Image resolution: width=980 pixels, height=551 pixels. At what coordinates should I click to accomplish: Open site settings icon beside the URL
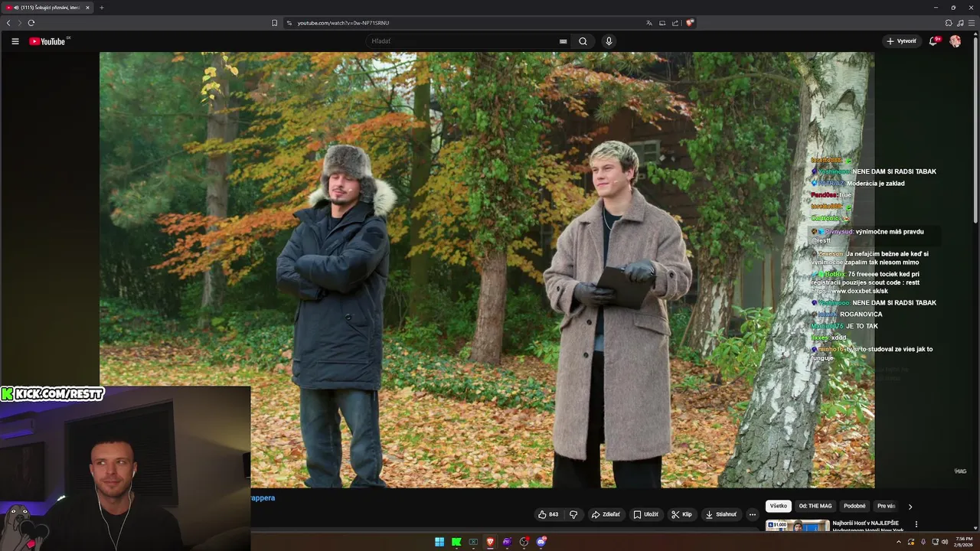pos(289,23)
